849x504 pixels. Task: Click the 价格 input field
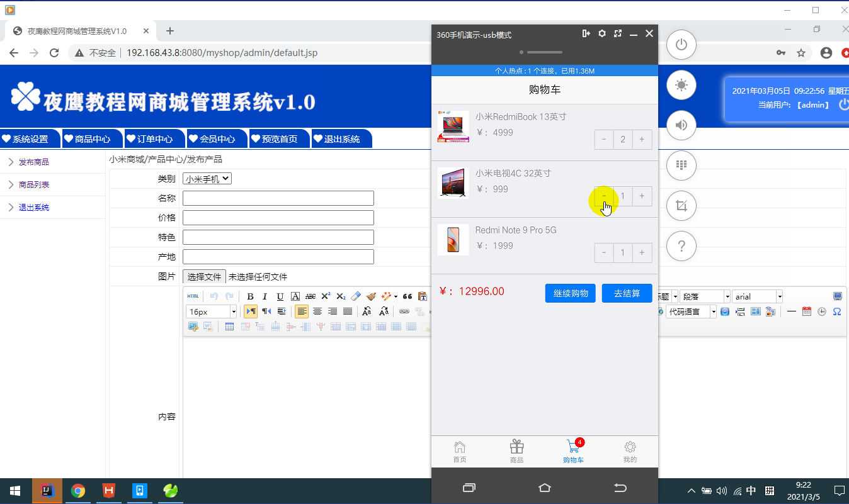(x=278, y=218)
